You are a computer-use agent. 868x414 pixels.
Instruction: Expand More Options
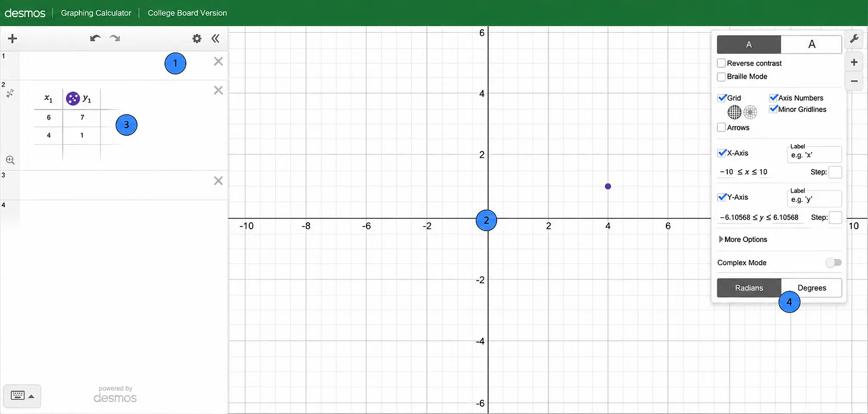[743, 239]
